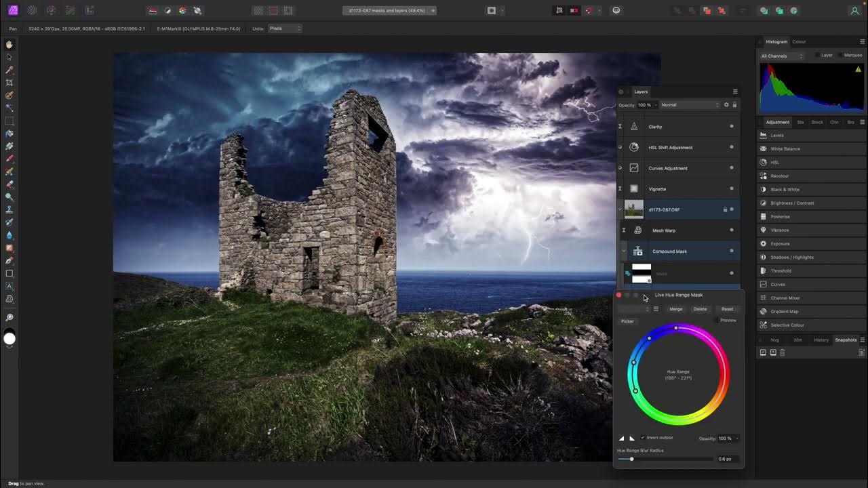Click the Merge button
Screen dimensions: 868x488
pos(676,309)
